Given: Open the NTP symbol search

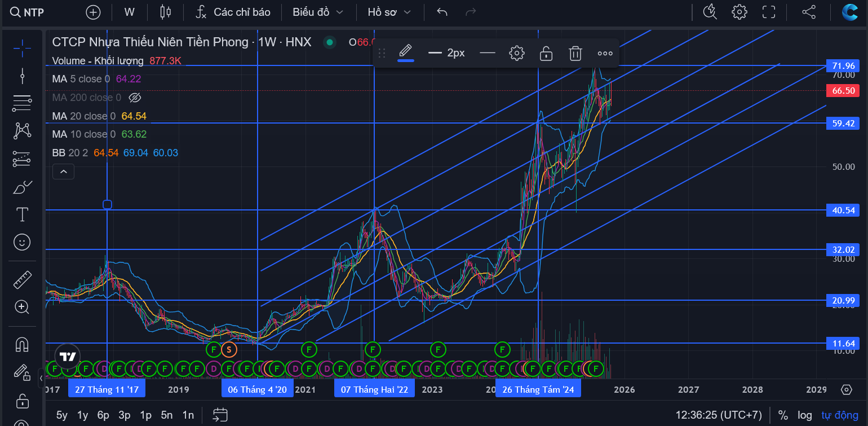Looking at the screenshot, I should [x=28, y=12].
